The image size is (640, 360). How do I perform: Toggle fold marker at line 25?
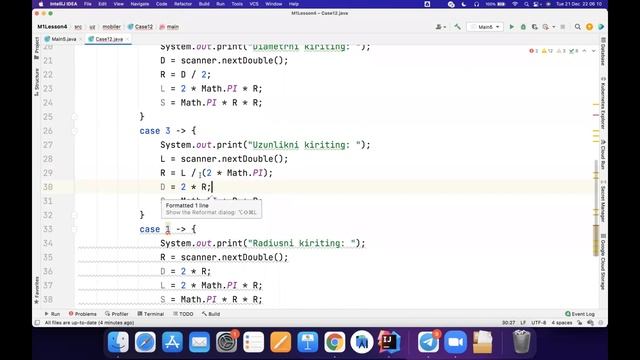pos(75,117)
